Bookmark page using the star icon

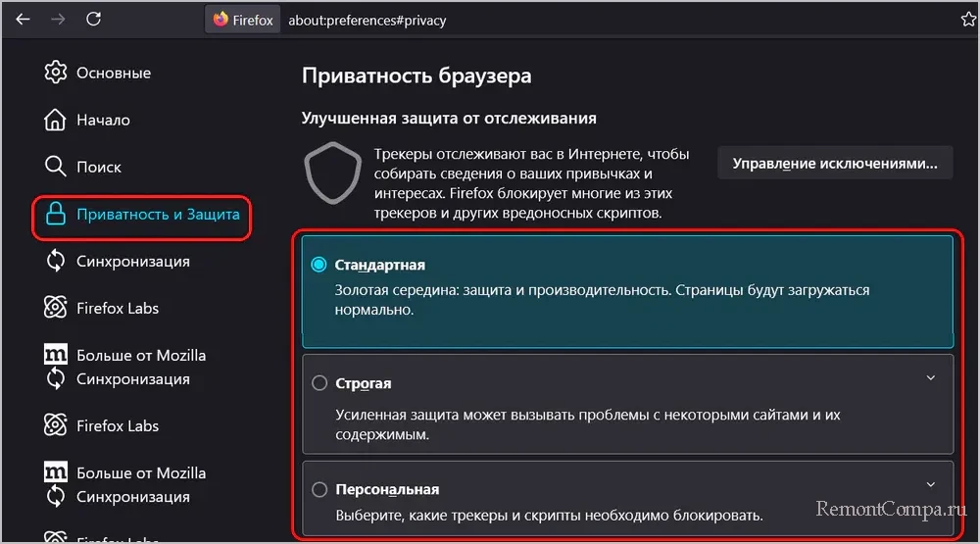968,20
